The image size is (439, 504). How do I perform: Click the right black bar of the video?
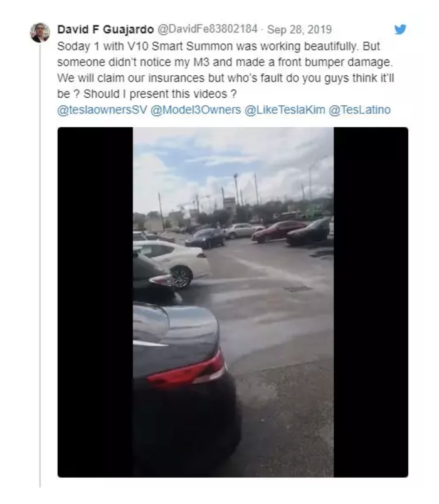[x=371, y=302]
